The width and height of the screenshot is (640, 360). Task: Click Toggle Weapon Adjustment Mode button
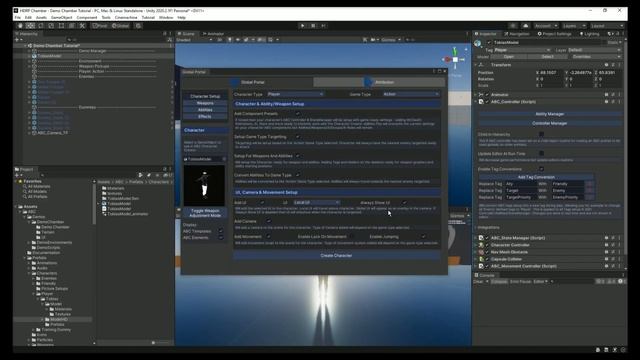(205, 213)
